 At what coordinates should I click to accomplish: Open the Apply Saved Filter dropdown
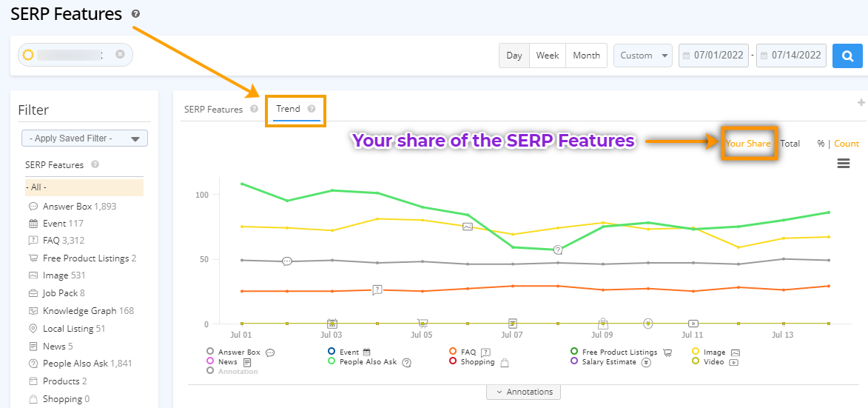pyautogui.click(x=84, y=138)
